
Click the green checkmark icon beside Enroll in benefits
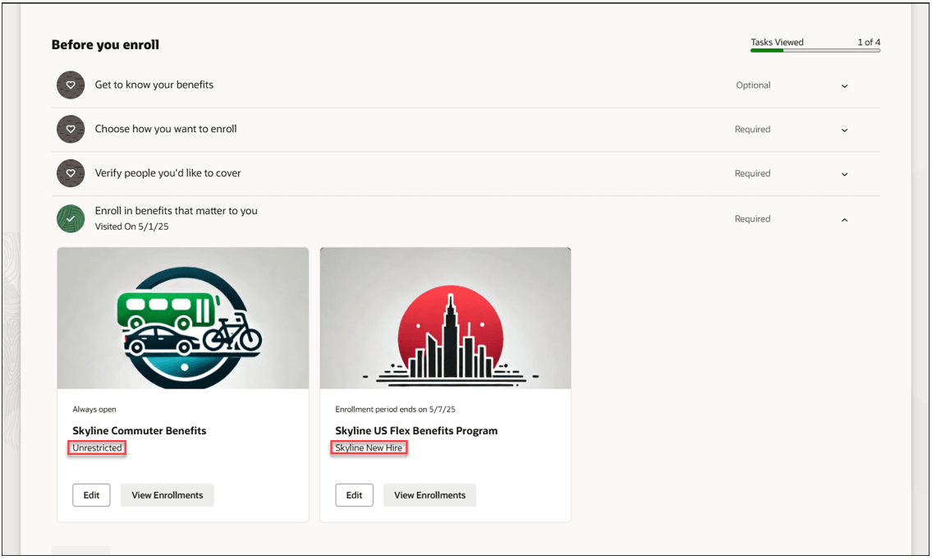[x=71, y=218]
